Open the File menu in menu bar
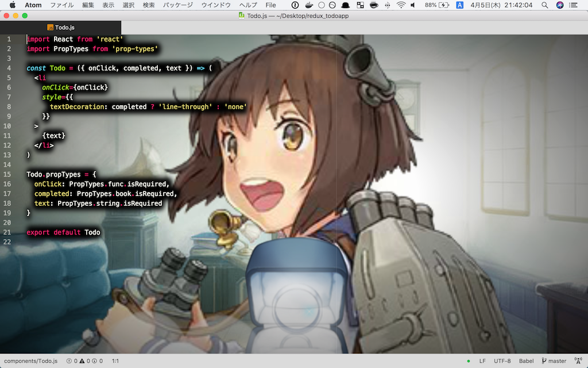Viewport: 588px width, 368px height. [271, 5]
